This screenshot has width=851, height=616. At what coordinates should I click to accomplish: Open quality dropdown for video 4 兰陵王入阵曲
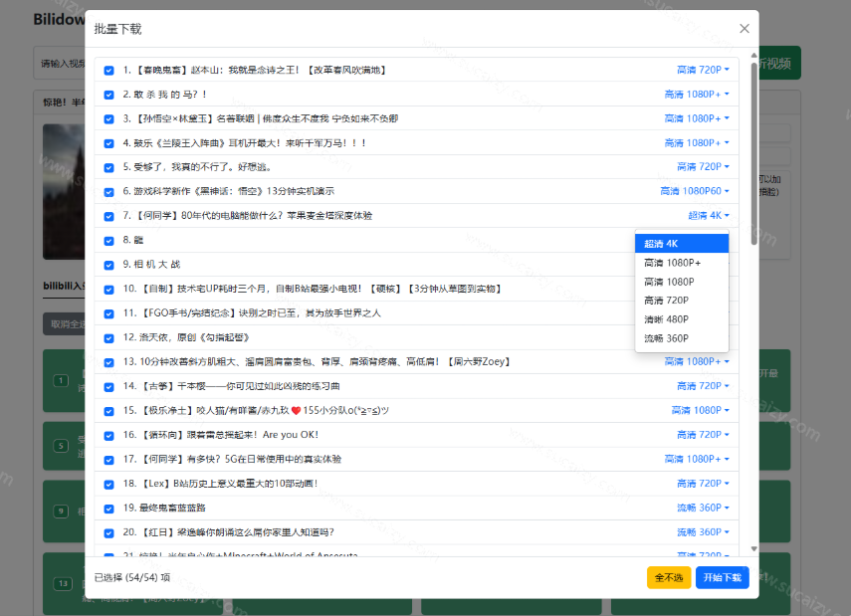coord(697,142)
